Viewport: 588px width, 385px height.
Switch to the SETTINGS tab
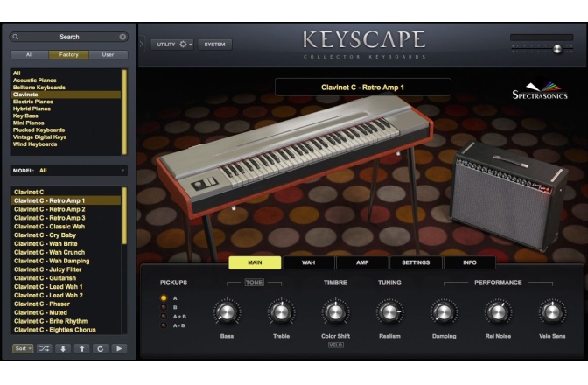click(416, 262)
